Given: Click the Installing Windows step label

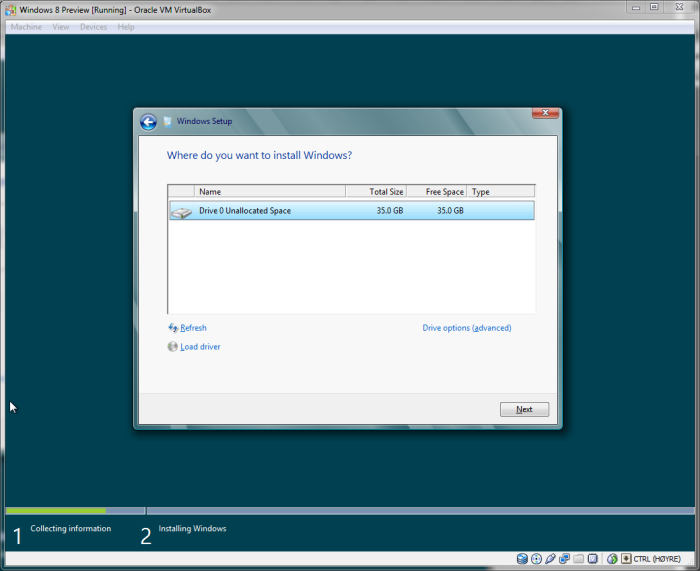Looking at the screenshot, I should [x=192, y=529].
